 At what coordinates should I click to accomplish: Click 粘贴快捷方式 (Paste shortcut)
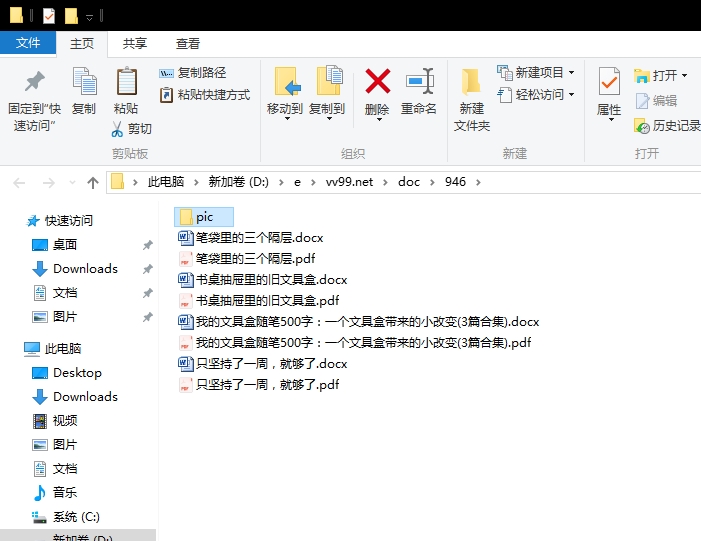[x=205, y=95]
